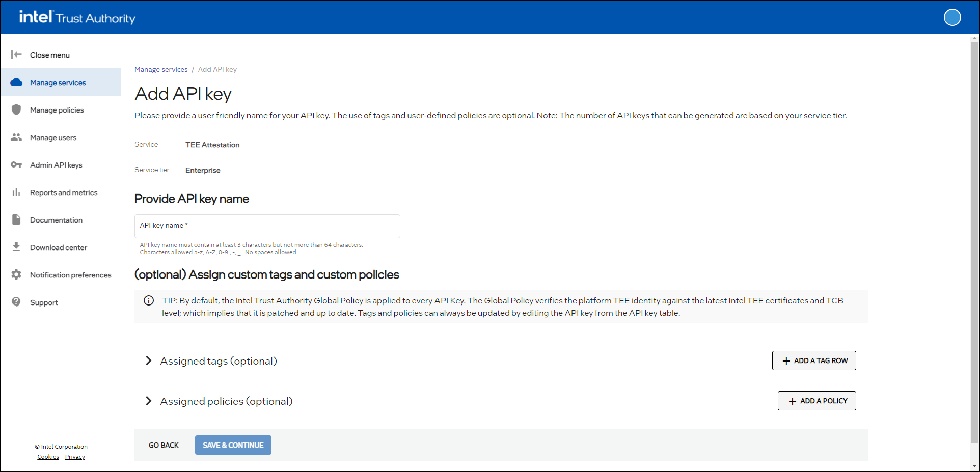Click the gear icon for Notification preferences
The image size is (980, 472).
pos(16,274)
